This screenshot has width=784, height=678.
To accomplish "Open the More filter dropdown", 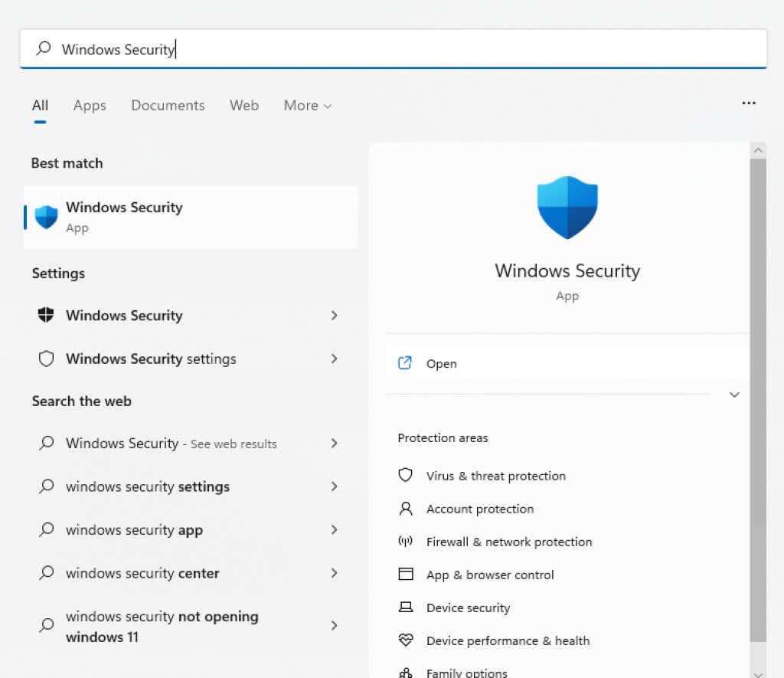I will coord(308,106).
